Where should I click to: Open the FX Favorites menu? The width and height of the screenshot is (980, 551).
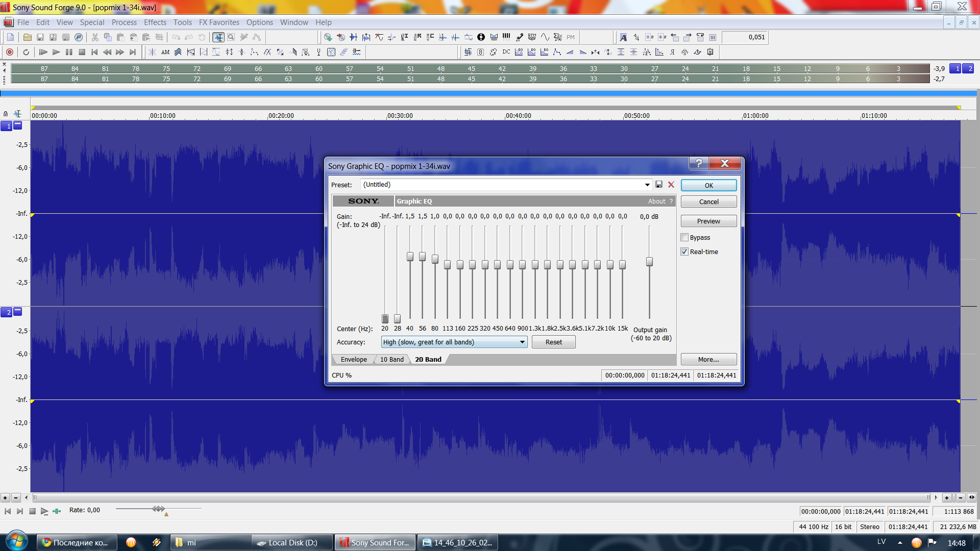coord(219,22)
